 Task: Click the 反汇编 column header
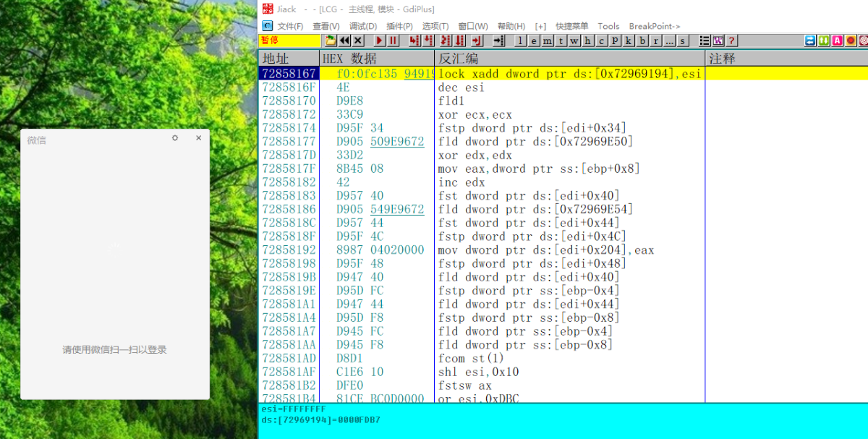[x=569, y=59]
